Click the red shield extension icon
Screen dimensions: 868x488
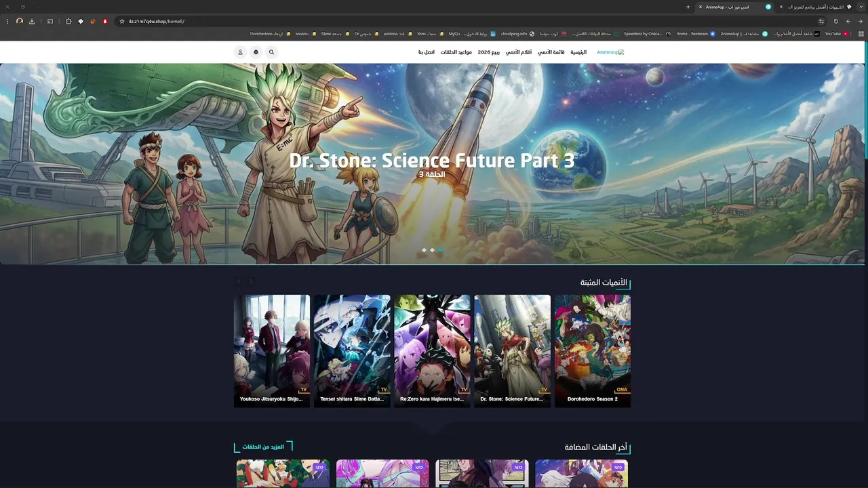[105, 21]
